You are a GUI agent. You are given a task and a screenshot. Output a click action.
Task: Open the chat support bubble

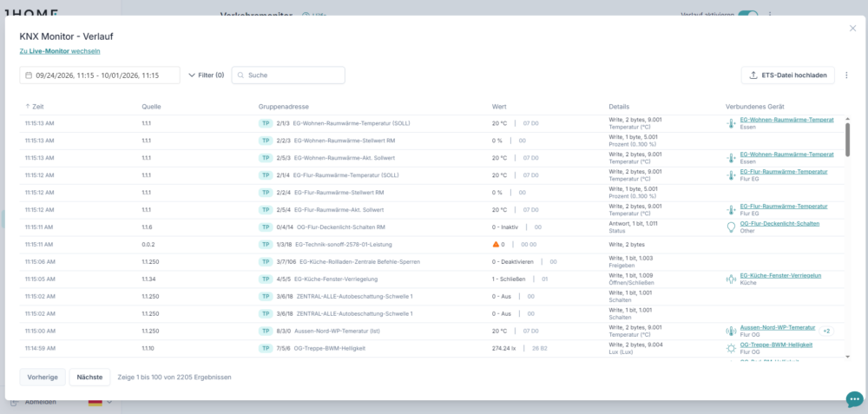coord(855,399)
